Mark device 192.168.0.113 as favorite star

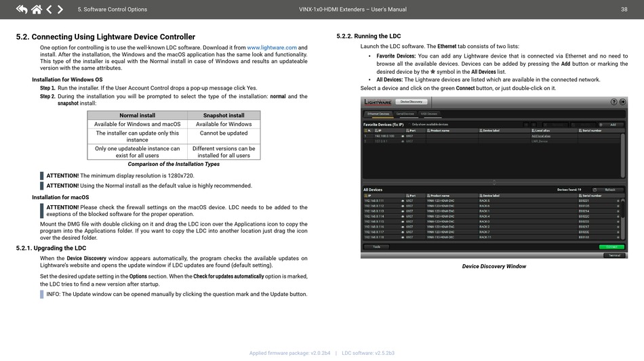pyautogui.click(x=618, y=211)
